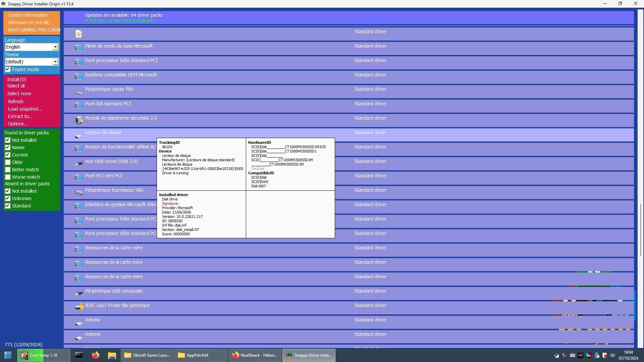Click icon beside Bouton de fonctionnalité définie
The height and width of the screenshot is (362, 644).
click(x=78, y=149)
